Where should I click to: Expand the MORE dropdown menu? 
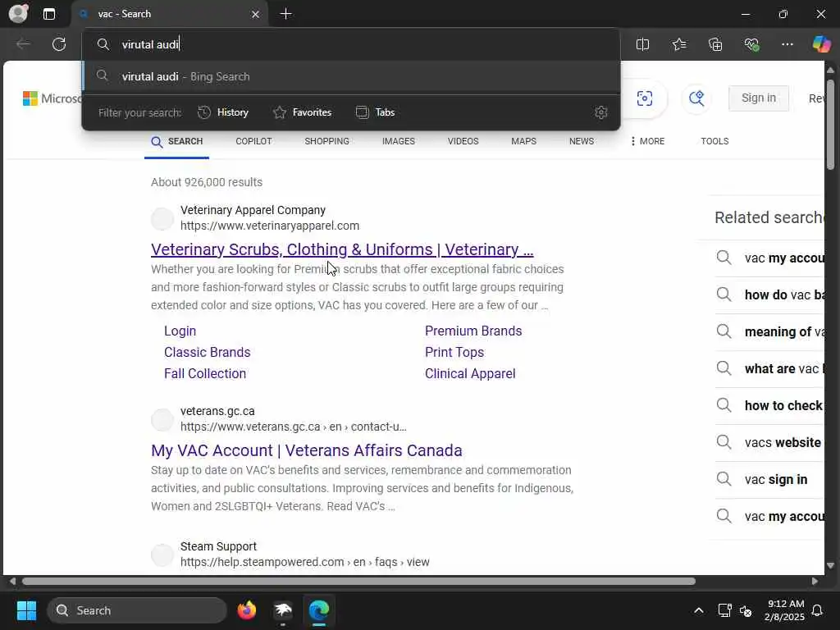tap(648, 141)
